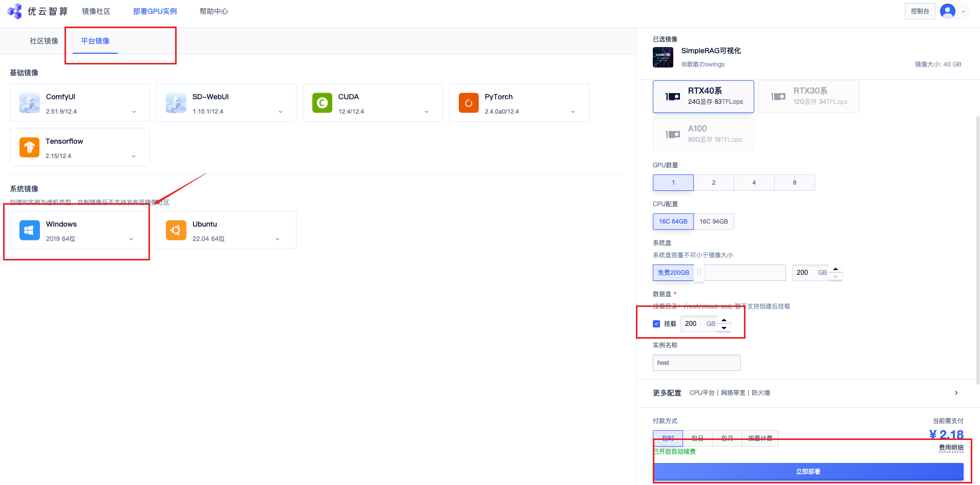Select the Ubuntu system image icon
This screenshot has height=485, width=980.
pyautogui.click(x=176, y=230)
